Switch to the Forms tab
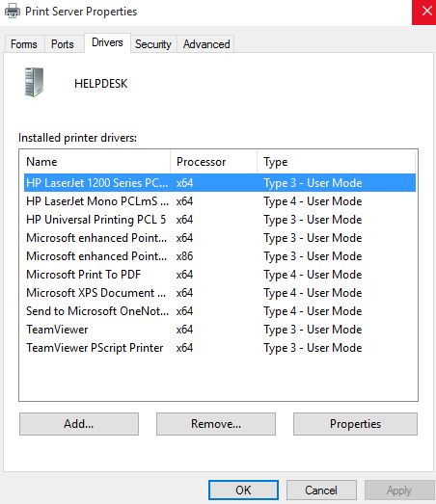436x504 pixels. click(24, 44)
